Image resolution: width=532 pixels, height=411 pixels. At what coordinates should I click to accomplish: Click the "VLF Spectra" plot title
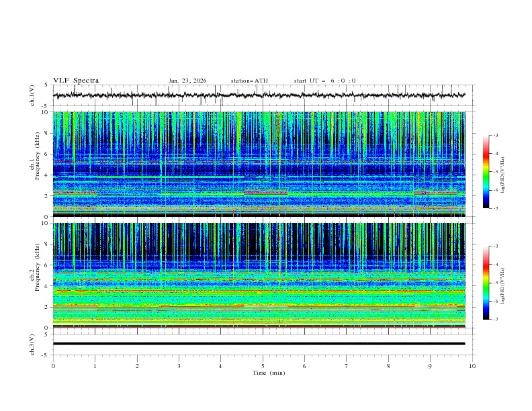[x=76, y=81]
